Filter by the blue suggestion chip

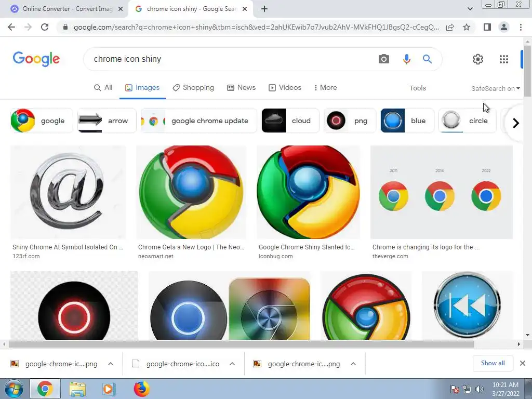click(407, 121)
